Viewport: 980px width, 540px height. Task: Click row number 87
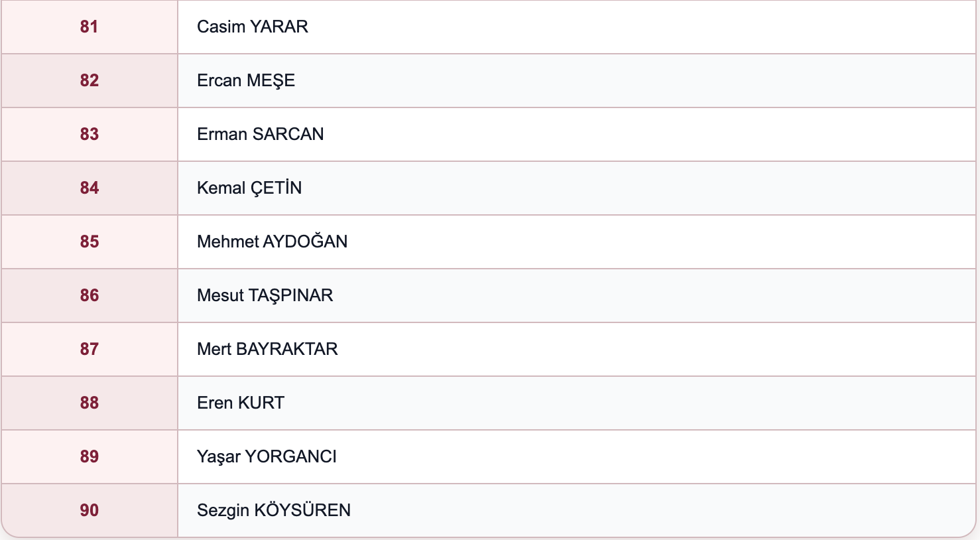pos(89,349)
